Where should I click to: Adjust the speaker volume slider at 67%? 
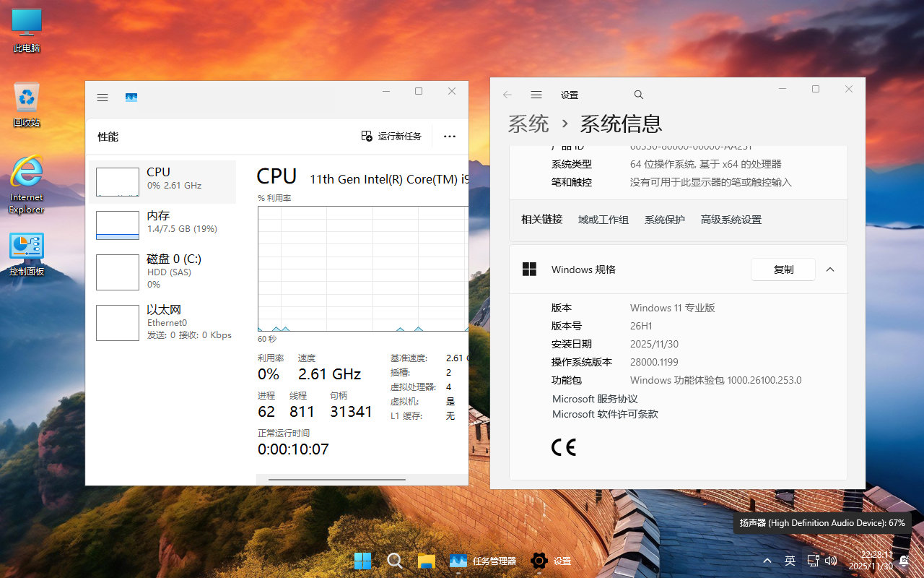click(822, 522)
